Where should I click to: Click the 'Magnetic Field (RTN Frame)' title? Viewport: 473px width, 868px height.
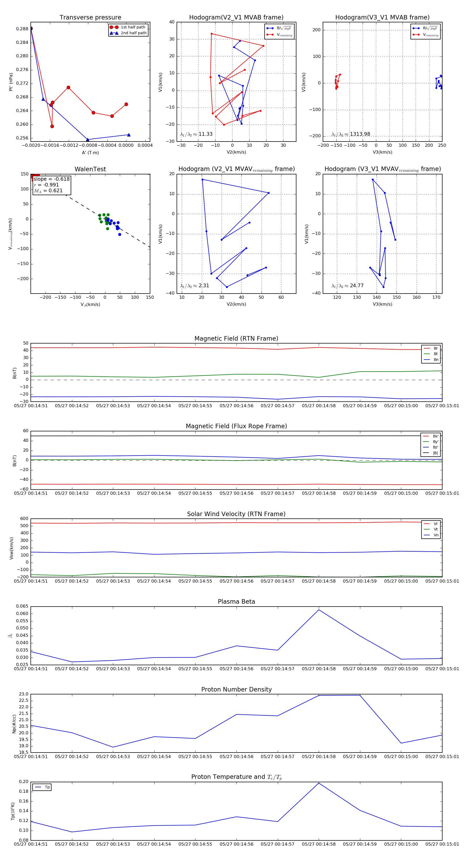tap(236, 339)
